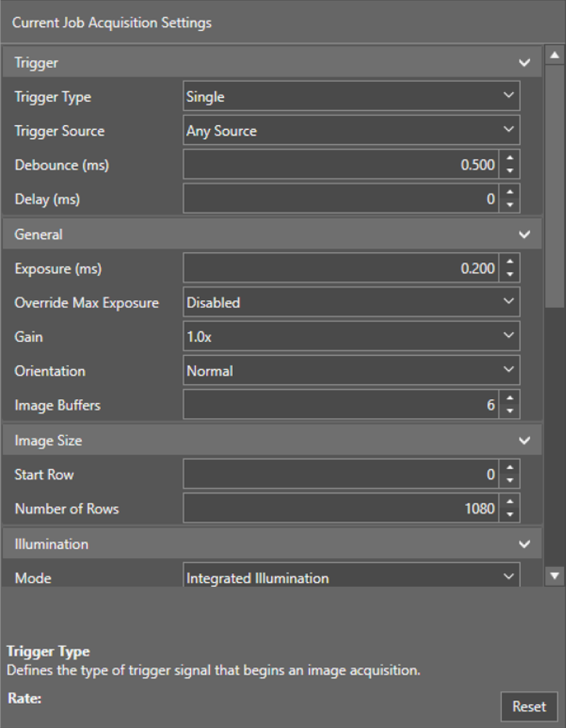
Task: Click the scroll down arrow of scrollbar
Action: click(554, 577)
